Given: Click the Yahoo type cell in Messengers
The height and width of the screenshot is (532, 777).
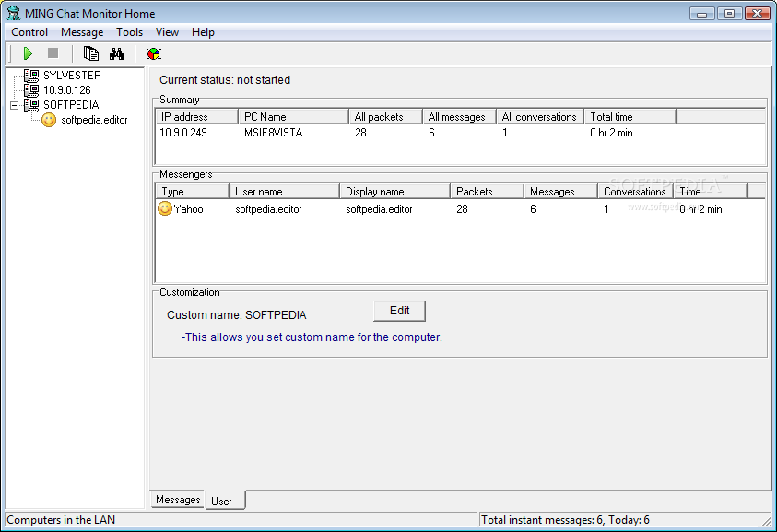Looking at the screenshot, I should (x=188, y=209).
